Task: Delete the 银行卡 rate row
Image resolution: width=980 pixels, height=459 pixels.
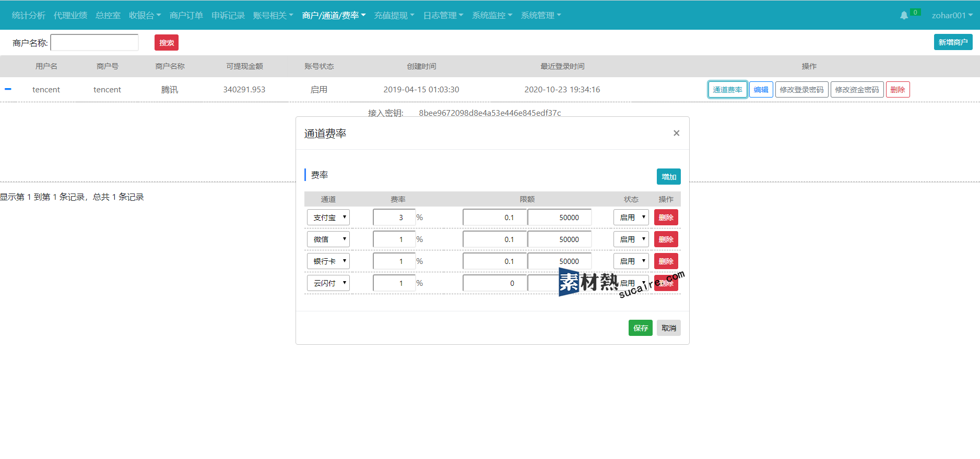Action: (x=666, y=261)
